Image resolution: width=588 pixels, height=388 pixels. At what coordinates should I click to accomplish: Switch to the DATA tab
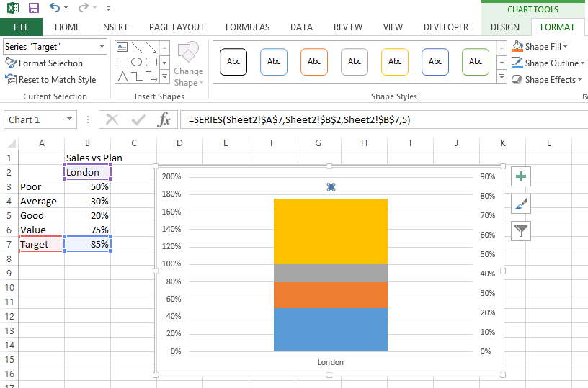[x=301, y=27]
